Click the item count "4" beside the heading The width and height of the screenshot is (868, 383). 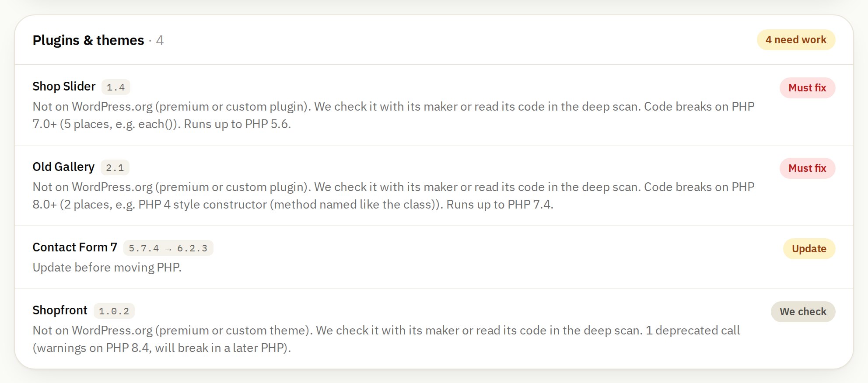(160, 40)
